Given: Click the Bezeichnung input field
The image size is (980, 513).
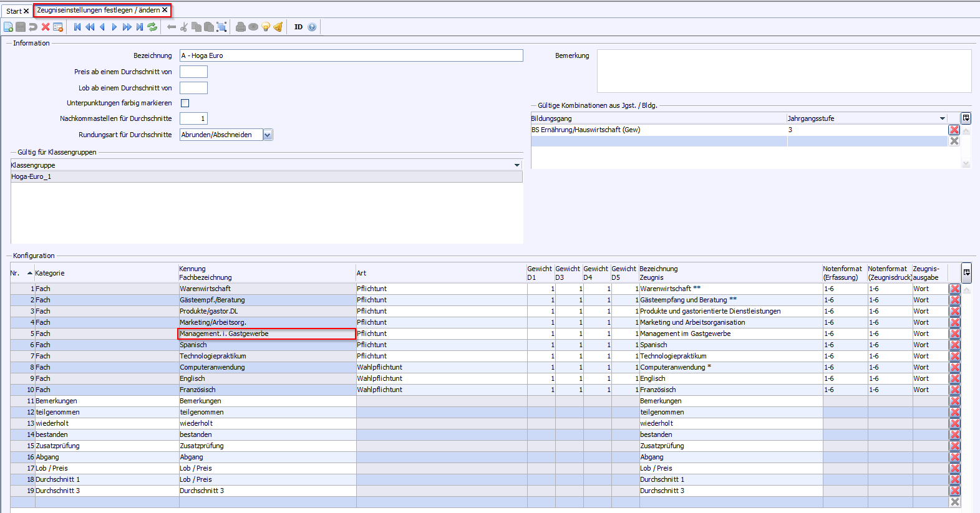Looking at the screenshot, I should click(x=351, y=55).
